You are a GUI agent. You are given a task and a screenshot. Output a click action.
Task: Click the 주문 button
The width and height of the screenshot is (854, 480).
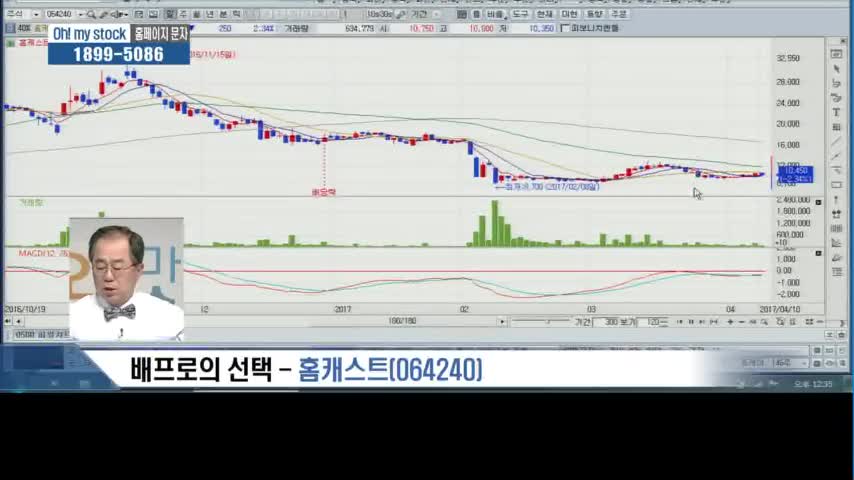pyautogui.click(x=620, y=15)
